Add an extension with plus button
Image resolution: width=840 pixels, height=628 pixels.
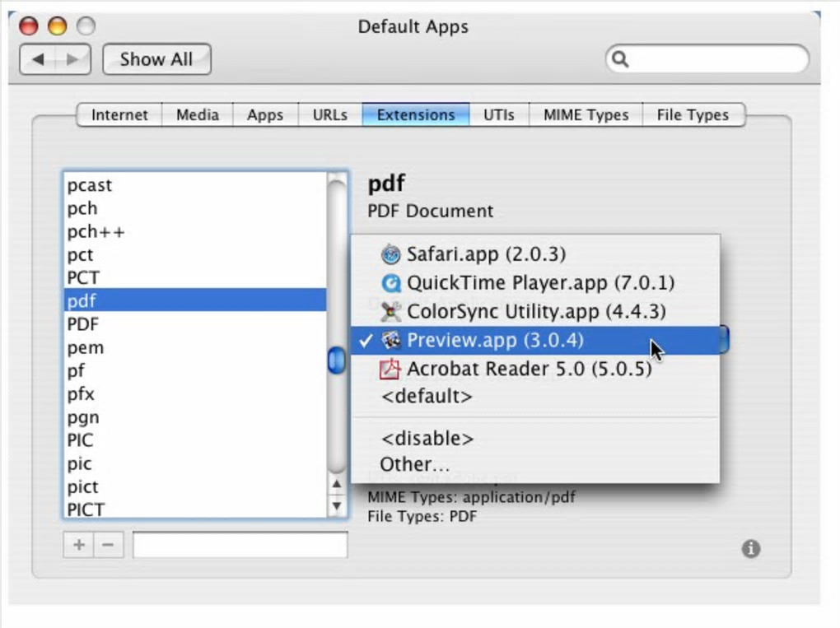tap(79, 545)
